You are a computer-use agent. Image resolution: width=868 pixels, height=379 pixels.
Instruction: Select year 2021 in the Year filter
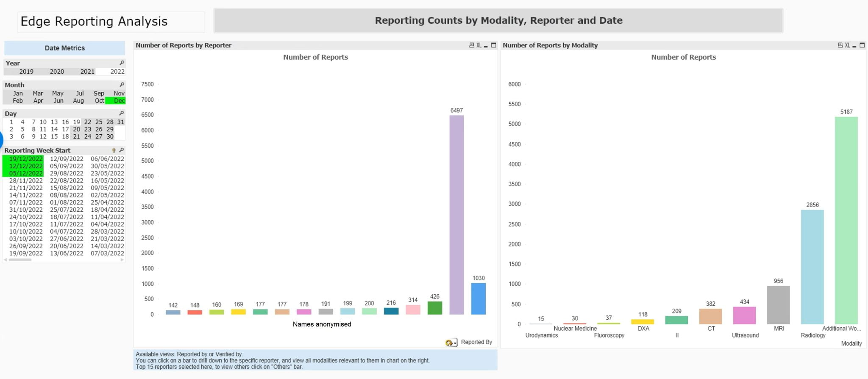pyautogui.click(x=87, y=72)
